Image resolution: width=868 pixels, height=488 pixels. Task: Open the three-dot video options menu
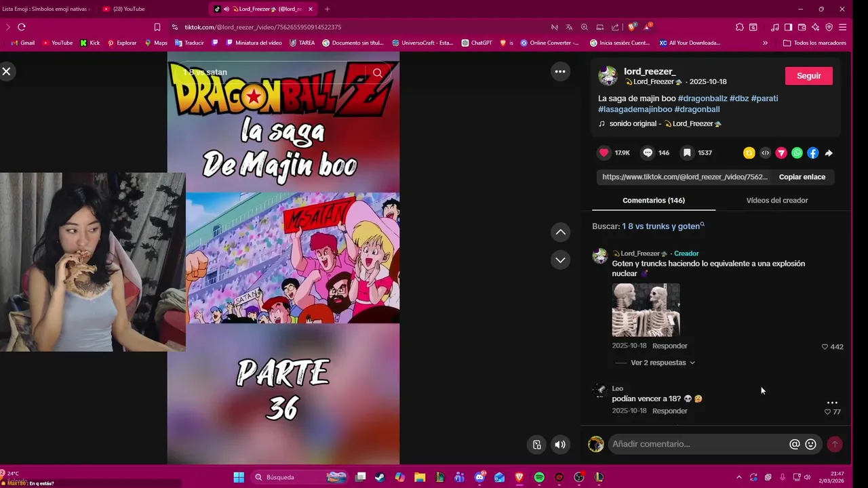(x=560, y=72)
